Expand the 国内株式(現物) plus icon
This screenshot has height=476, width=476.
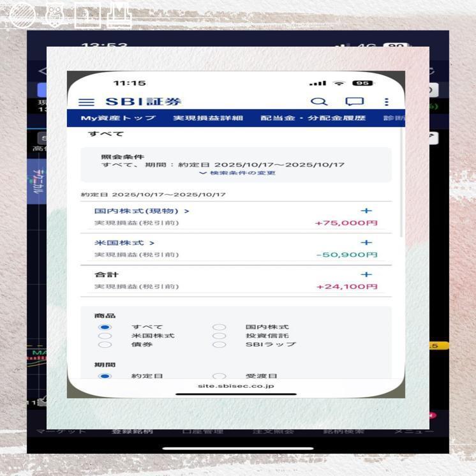[x=366, y=211]
